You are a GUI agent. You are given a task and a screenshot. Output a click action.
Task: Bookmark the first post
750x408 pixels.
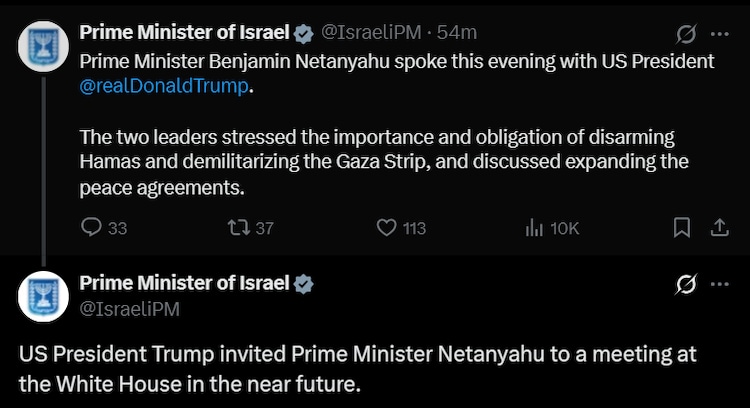682,228
